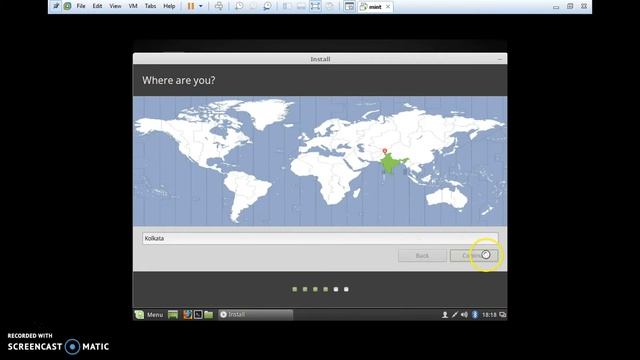The image size is (640, 360).
Task: Open the VMware Edit menu
Action: tap(97, 6)
